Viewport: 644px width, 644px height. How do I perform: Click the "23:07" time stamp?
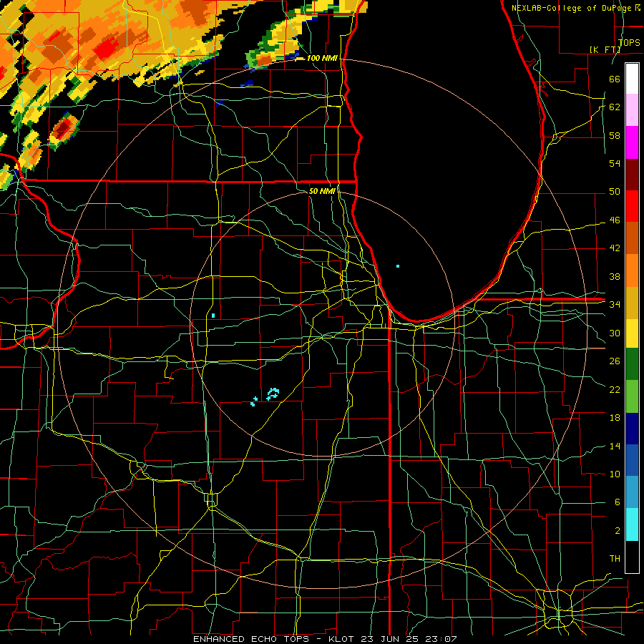[441, 639]
